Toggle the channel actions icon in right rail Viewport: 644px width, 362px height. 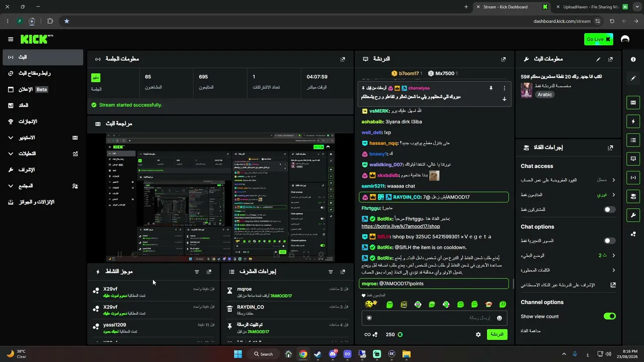tap(633, 196)
